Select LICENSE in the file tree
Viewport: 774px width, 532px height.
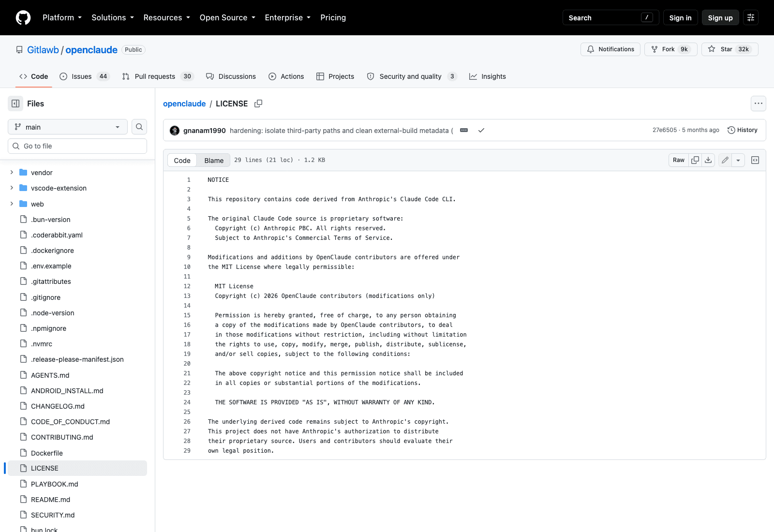click(x=77, y=468)
